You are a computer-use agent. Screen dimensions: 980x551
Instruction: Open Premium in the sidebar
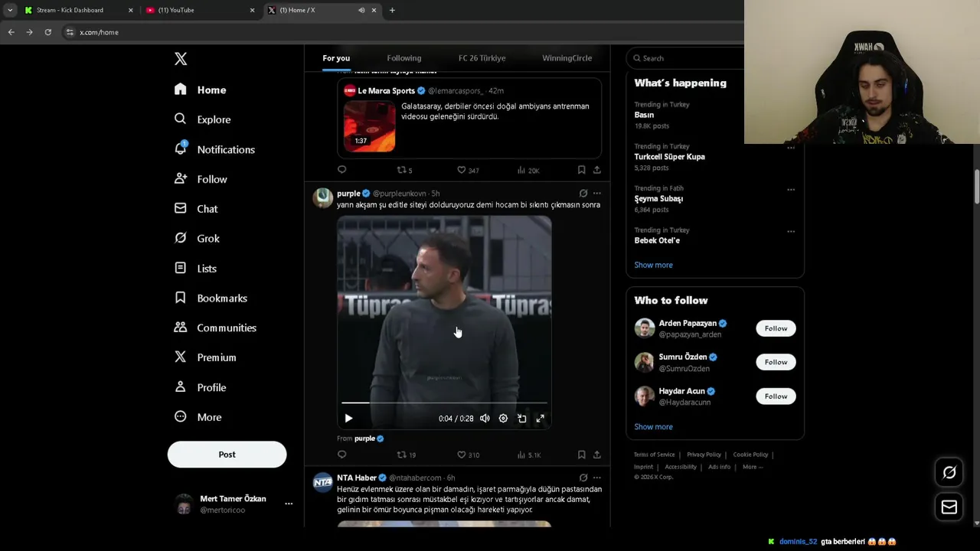pyautogui.click(x=205, y=357)
